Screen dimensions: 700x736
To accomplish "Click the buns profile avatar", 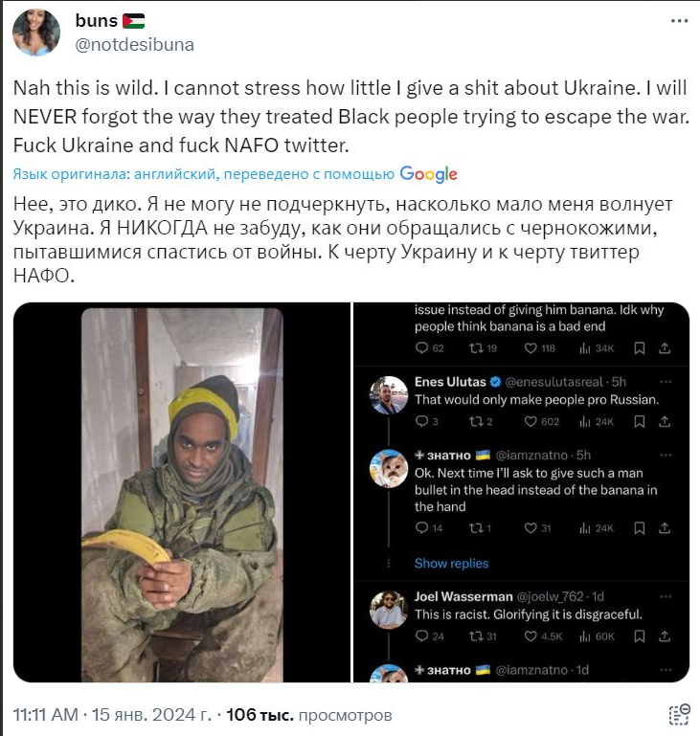I will pyautogui.click(x=34, y=32).
